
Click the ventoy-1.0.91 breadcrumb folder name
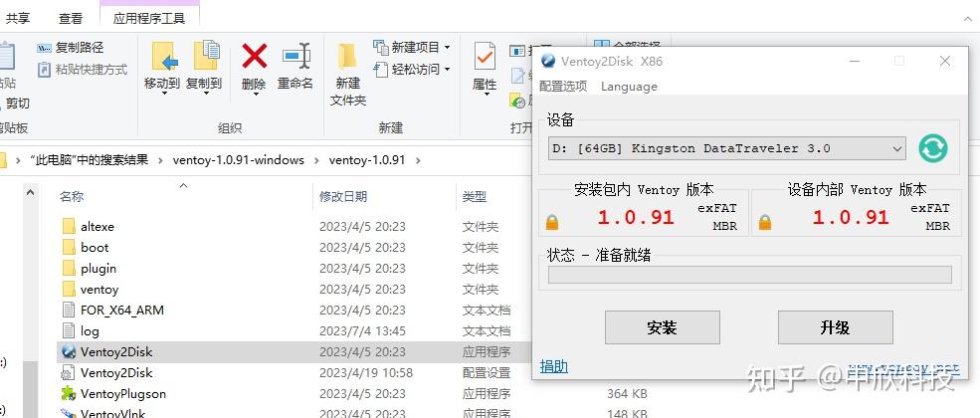[367, 160]
